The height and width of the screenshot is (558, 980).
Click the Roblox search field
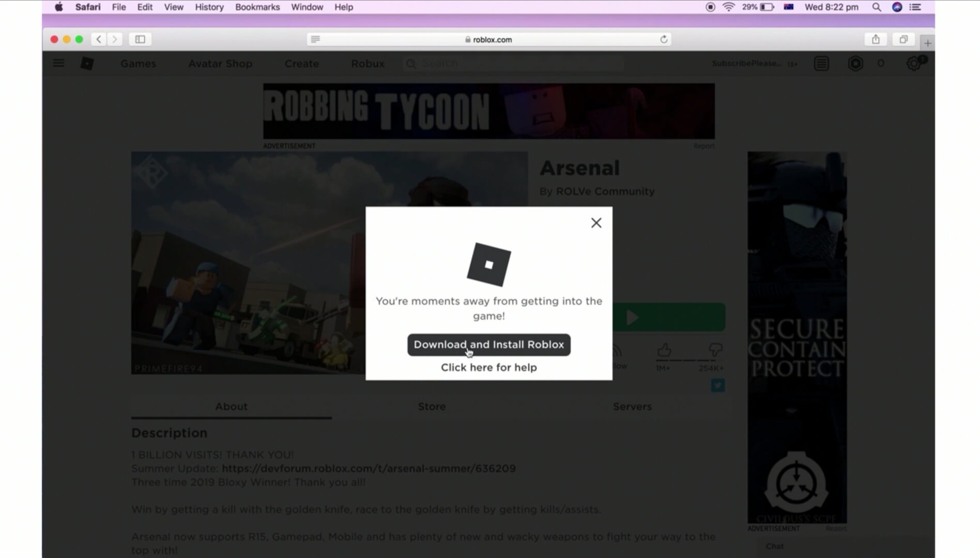[x=513, y=64]
